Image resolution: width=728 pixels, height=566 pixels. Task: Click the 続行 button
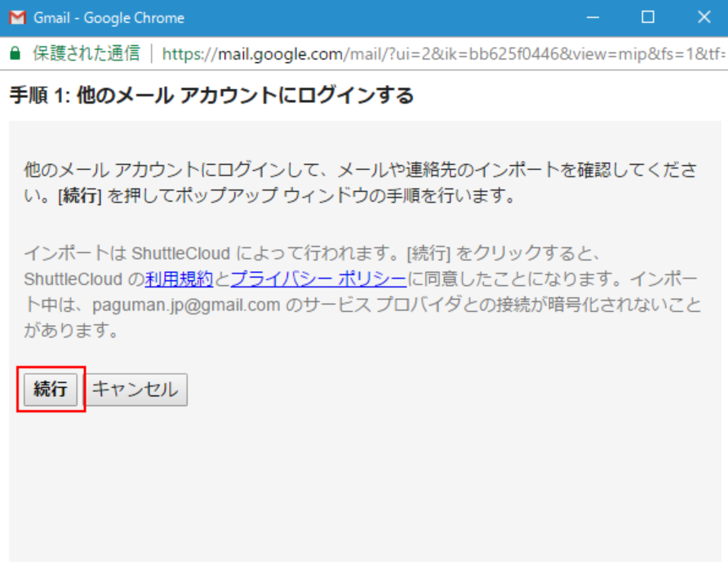pyautogui.click(x=51, y=389)
